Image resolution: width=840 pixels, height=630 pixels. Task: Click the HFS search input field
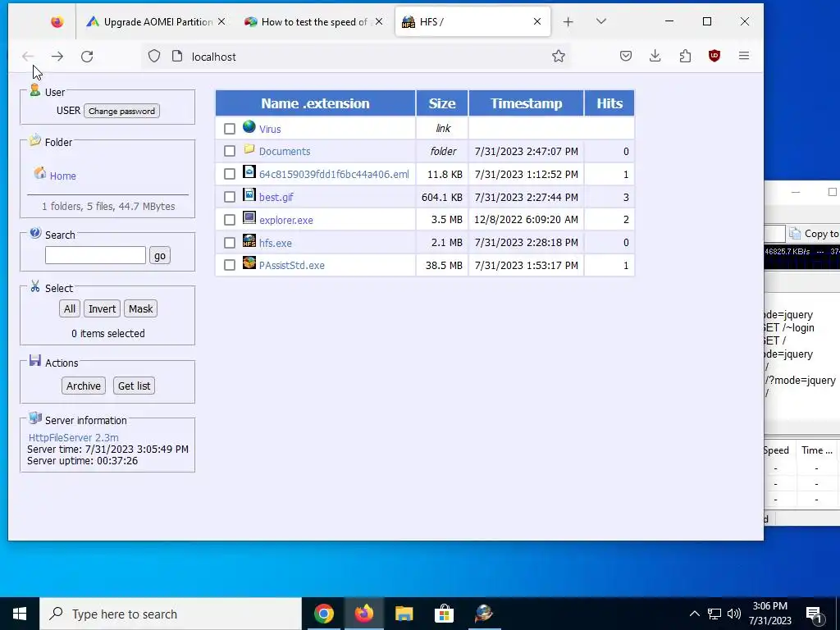(95, 255)
